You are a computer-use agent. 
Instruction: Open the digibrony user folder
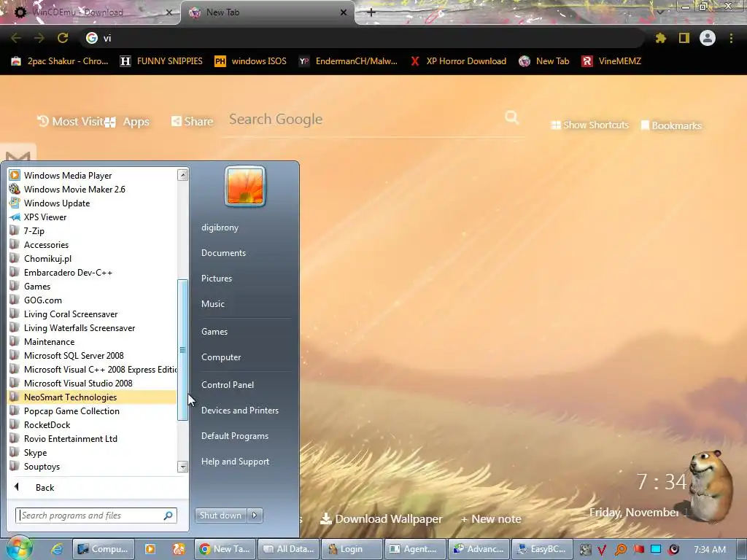coord(220,227)
